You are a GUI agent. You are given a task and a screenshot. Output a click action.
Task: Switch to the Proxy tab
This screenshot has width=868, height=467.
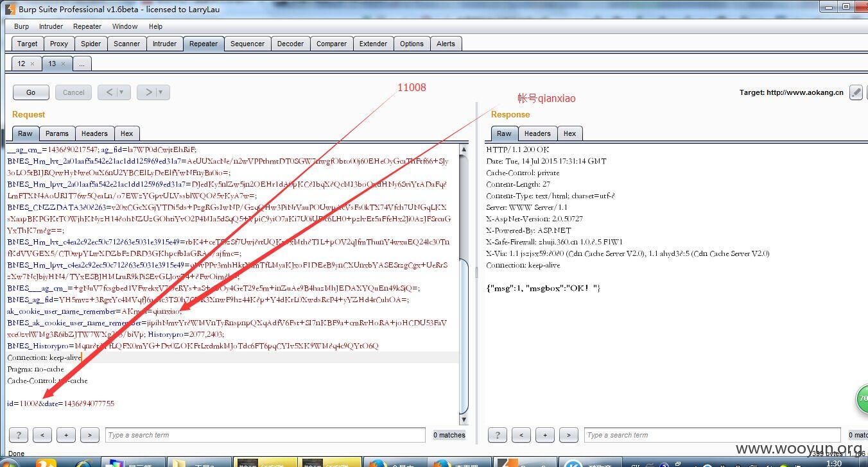click(59, 44)
